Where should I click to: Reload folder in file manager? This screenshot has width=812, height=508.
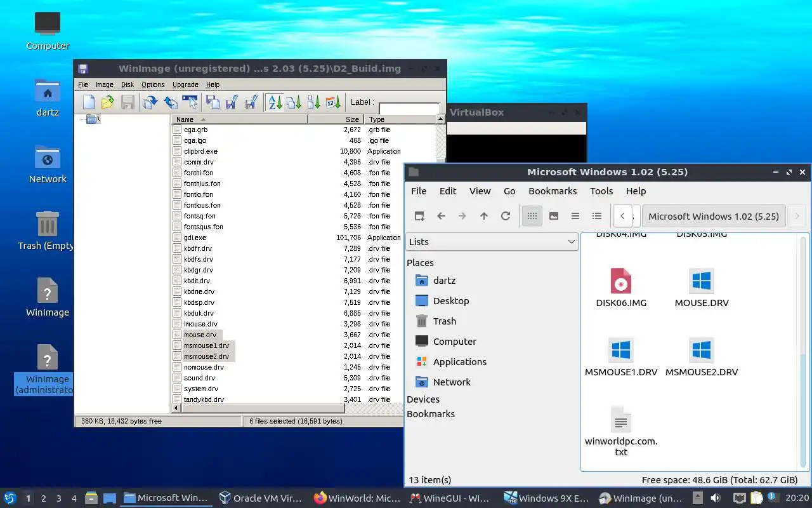[506, 216]
